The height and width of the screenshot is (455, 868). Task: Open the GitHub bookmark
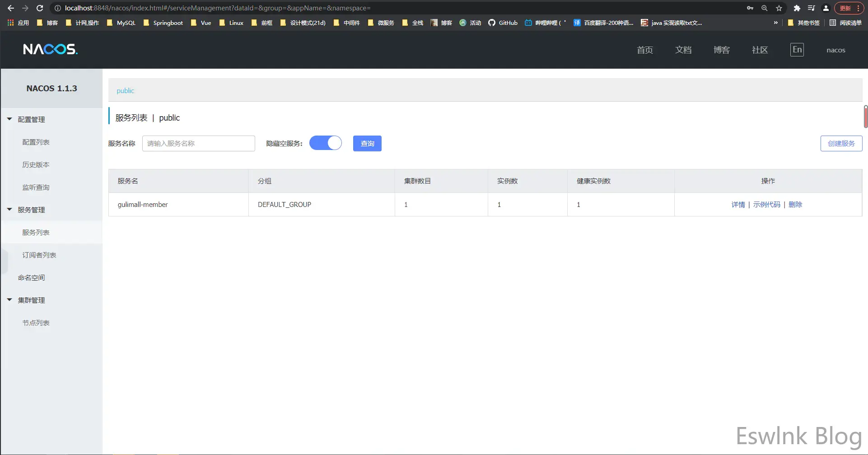coord(503,23)
